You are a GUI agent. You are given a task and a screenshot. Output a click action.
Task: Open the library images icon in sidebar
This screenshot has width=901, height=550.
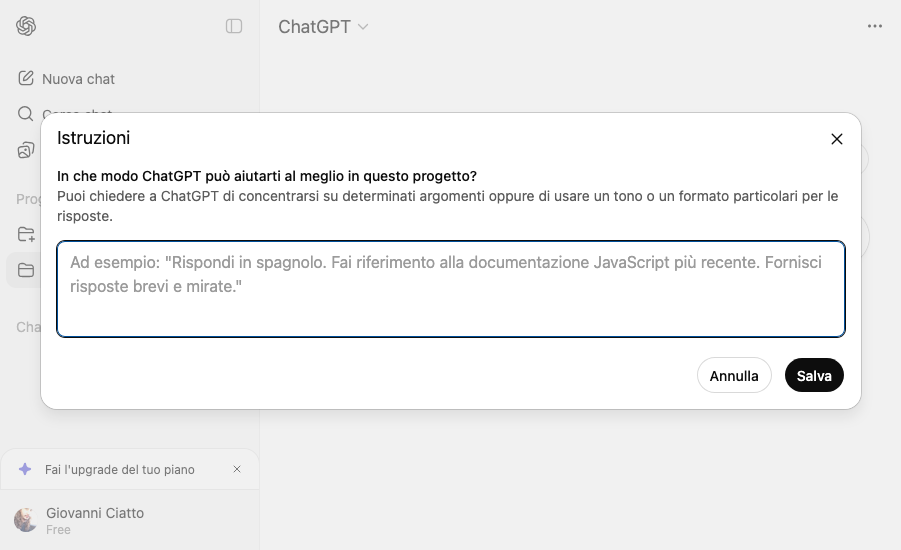point(26,150)
